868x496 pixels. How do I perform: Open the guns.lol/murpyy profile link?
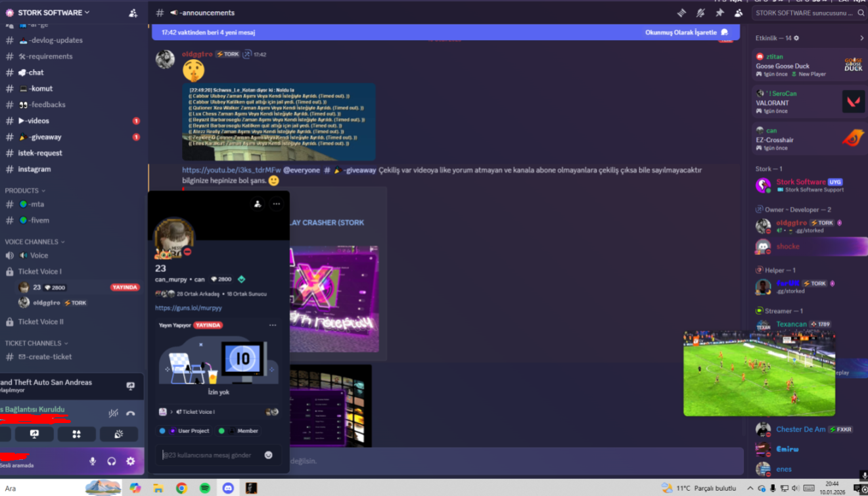click(189, 307)
